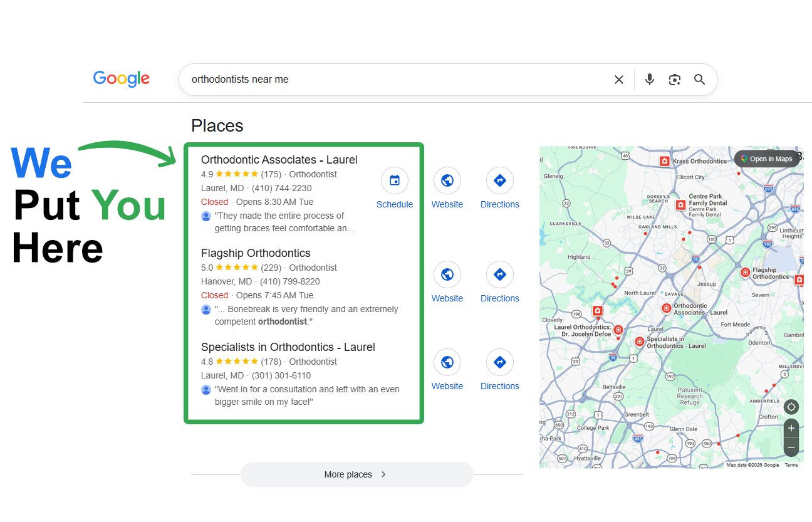This screenshot has height=522, width=812.
Task: Click Laurel Orthodontics Dr. Jocelyn Defoe pin
Action: pos(618,330)
